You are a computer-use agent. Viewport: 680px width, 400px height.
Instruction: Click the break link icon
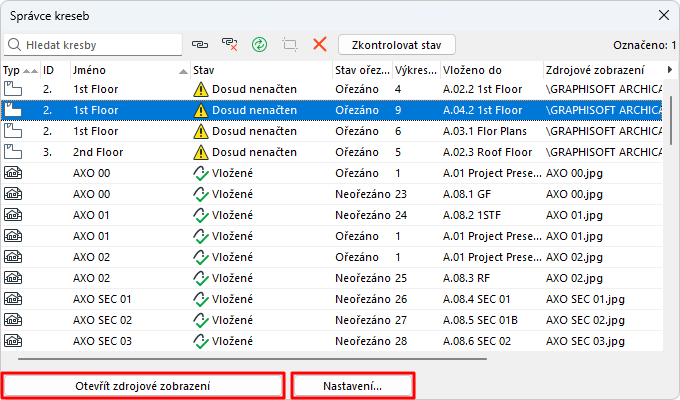pos(229,45)
